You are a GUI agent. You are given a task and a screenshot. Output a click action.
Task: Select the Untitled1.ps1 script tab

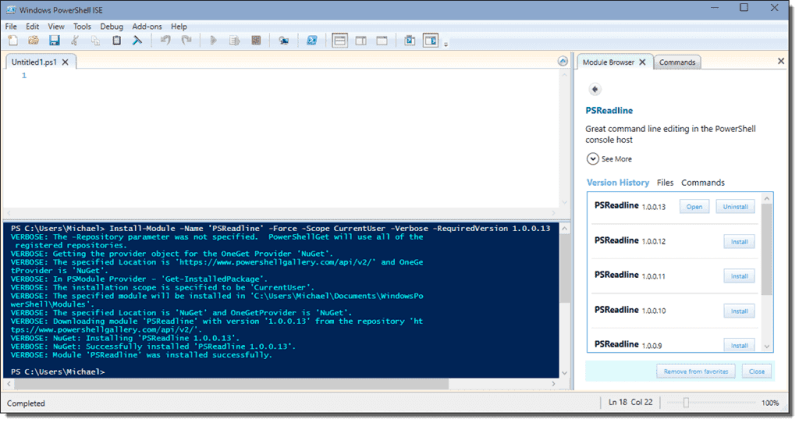coord(34,62)
